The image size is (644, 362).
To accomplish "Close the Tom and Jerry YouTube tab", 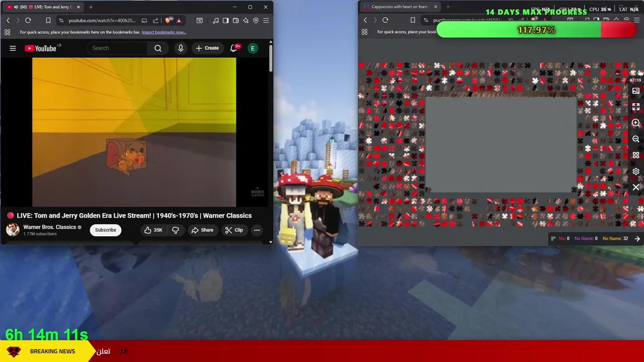I will 78,7.
